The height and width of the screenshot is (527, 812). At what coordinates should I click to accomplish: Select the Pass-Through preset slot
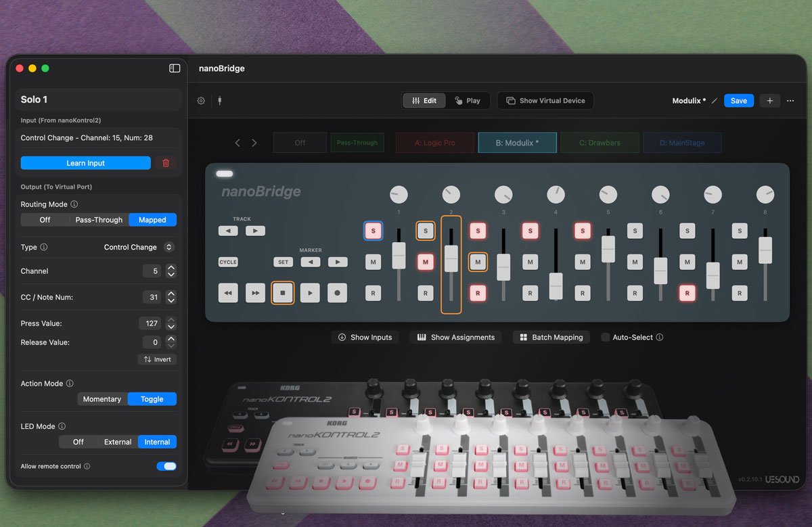pos(357,143)
